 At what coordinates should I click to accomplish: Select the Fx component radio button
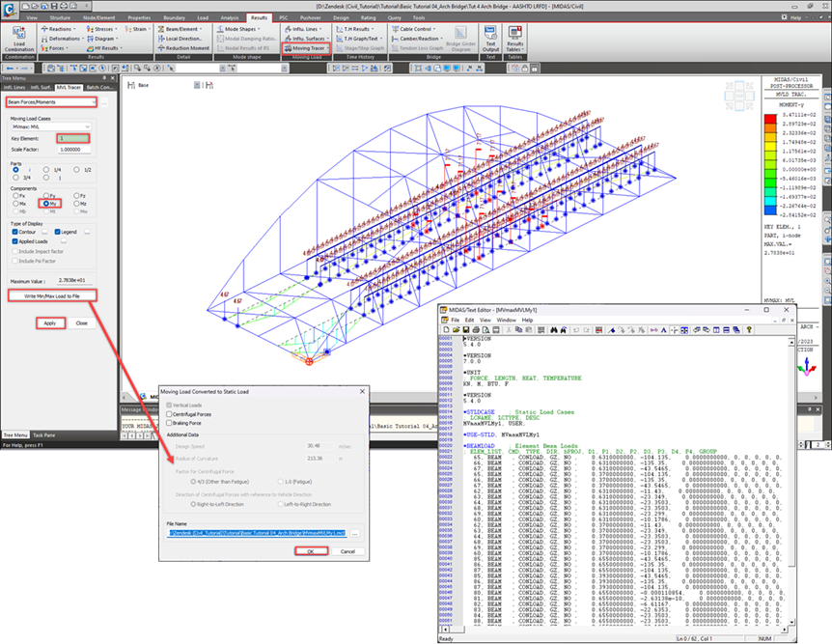point(15,195)
